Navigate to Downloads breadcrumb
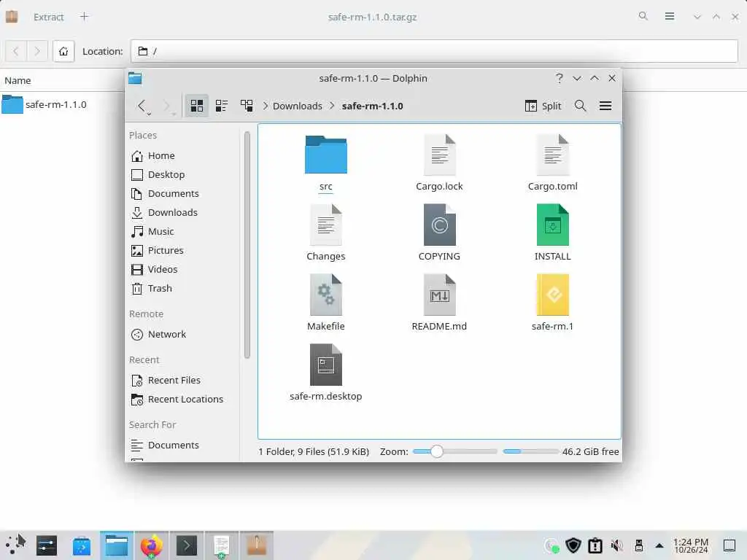The width and height of the screenshot is (747, 560). point(298,106)
